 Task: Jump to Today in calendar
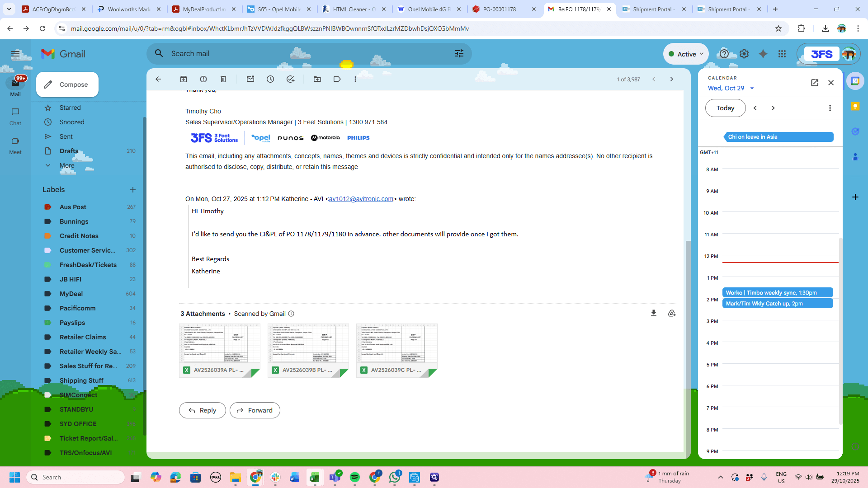tap(726, 108)
